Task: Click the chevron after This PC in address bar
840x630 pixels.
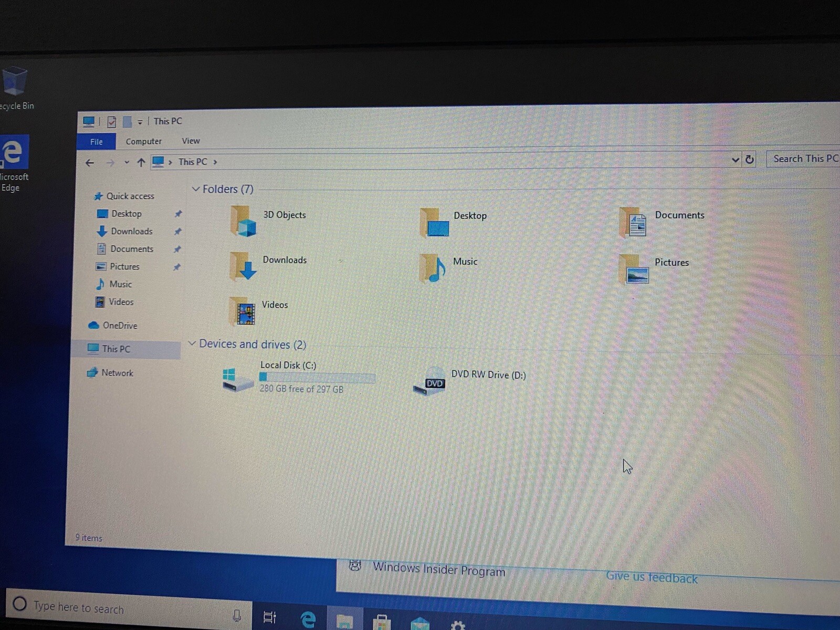Action: tap(215, 162)
